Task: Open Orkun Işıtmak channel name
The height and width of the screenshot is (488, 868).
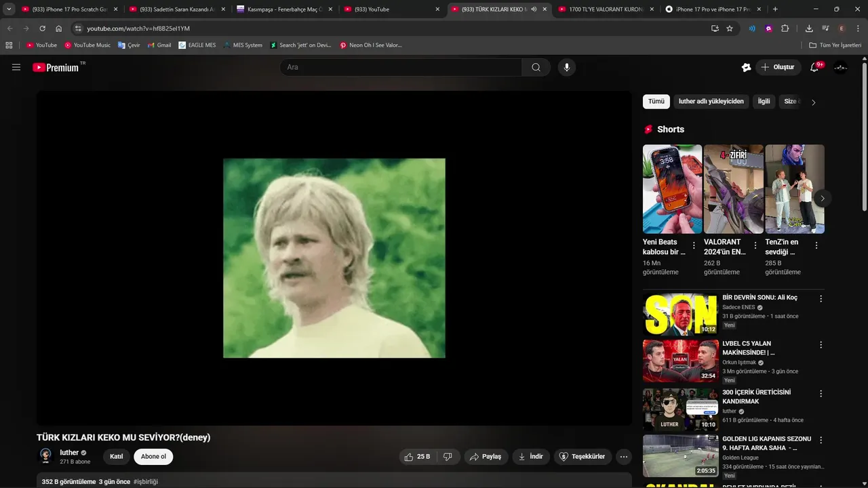Action: click(740, 363)
